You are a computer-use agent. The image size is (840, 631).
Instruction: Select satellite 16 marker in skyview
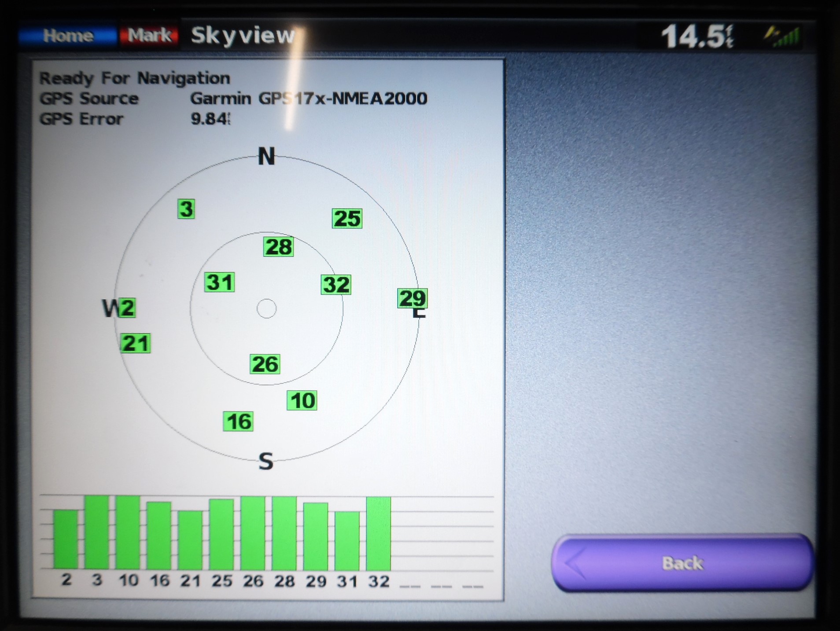238,422
